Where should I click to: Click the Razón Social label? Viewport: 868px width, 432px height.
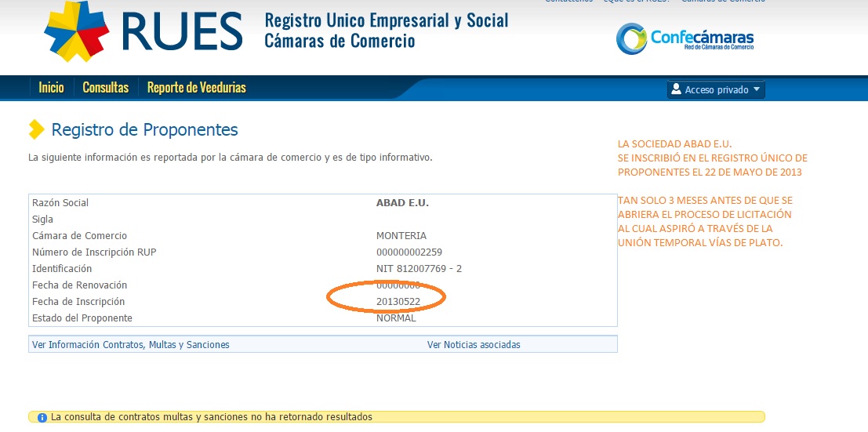[x=60, y=203]
